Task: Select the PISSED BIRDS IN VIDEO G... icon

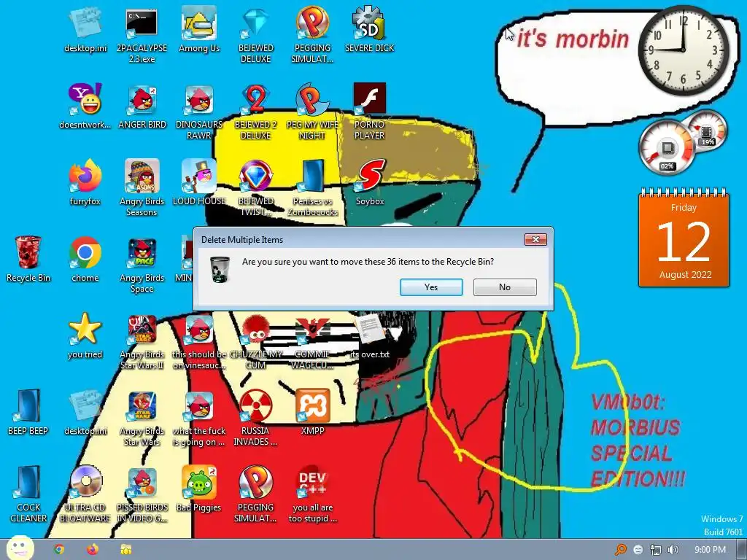Action: click(x=142, y=494)
